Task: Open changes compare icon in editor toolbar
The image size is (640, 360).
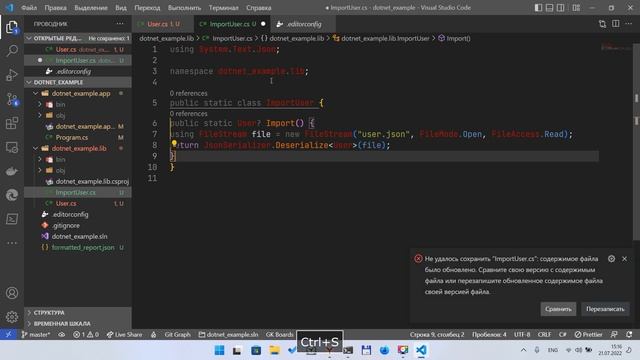Action: point(602,24)
